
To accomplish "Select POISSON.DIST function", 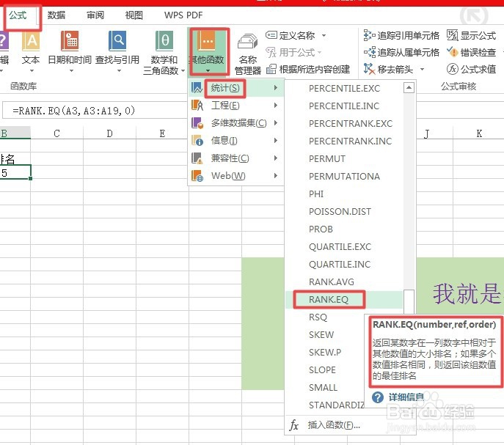I will [x=344, y=211].
